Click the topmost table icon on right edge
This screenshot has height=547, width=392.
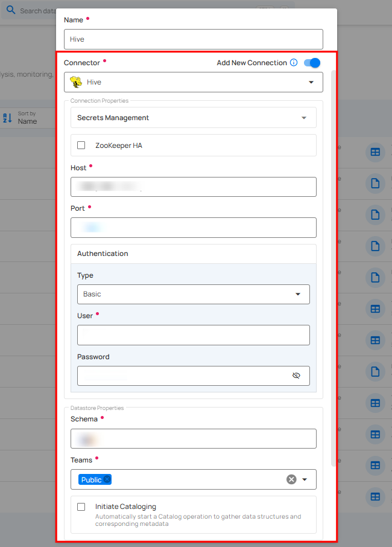375,152
